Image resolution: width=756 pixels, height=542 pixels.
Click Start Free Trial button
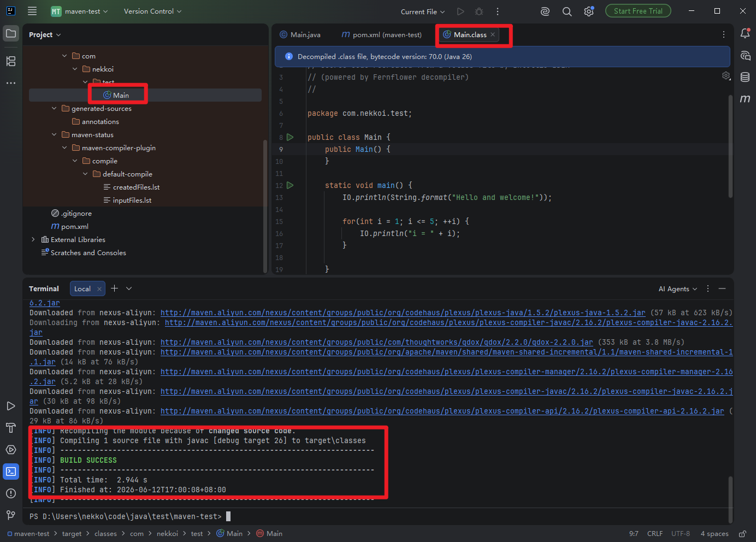click(x=638, y=11)
